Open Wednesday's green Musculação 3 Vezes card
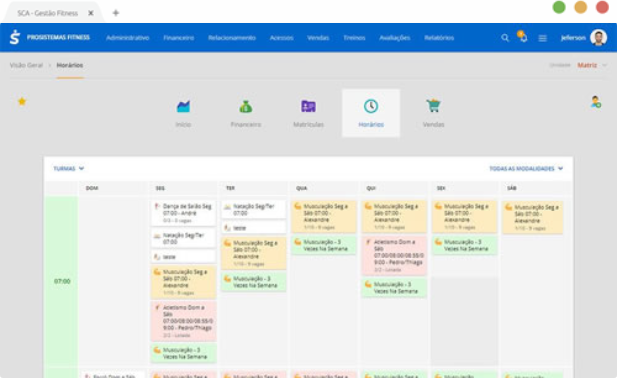 [324, 245]
